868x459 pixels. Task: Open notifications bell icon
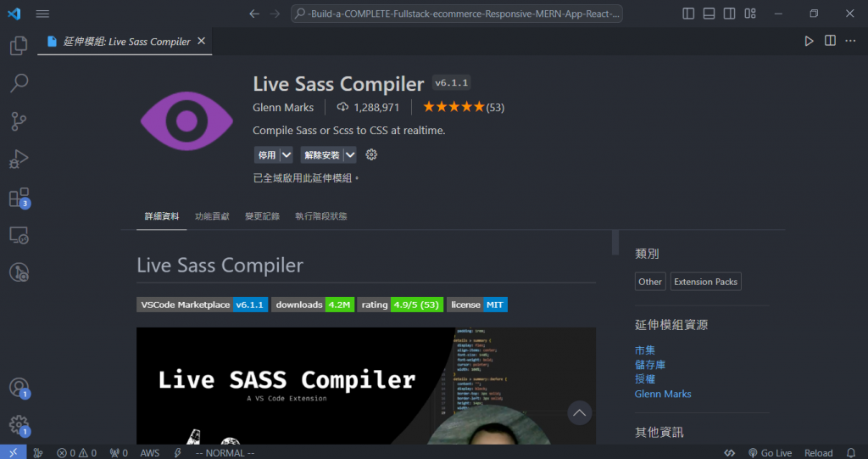pyautogui.click(x=851, y=453)
